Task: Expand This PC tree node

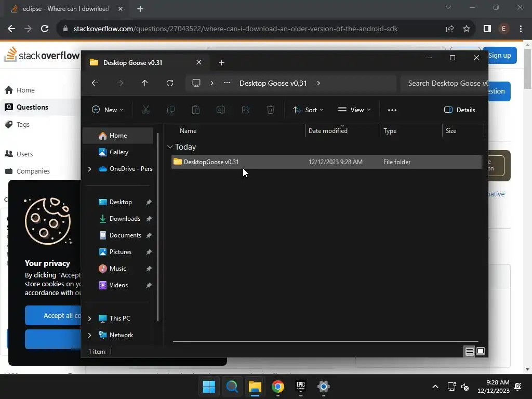Action: click(x=89, y=318)
